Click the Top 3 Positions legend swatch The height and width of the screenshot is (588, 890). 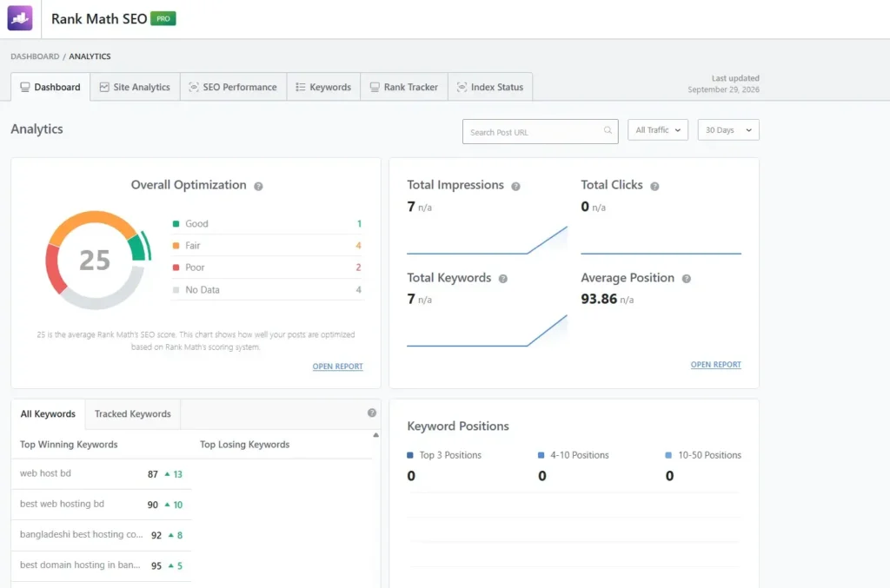[x=410, y=455]
